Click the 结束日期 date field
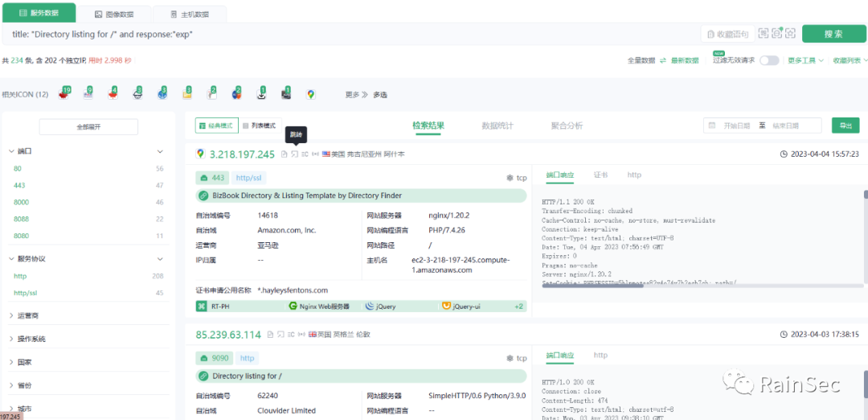Image resolution: width=868 pixels, height=420 pixels. (x=786, y=126)
